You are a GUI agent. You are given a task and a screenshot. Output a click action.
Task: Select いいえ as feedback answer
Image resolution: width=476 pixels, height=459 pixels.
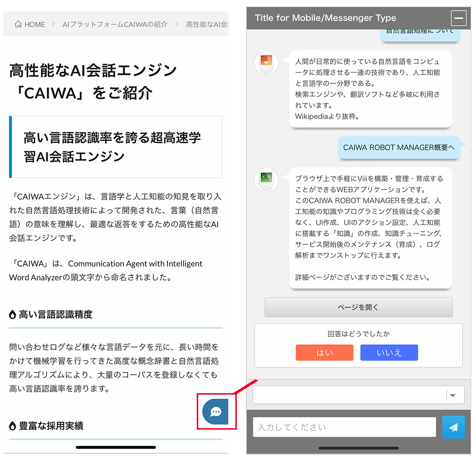389,353
